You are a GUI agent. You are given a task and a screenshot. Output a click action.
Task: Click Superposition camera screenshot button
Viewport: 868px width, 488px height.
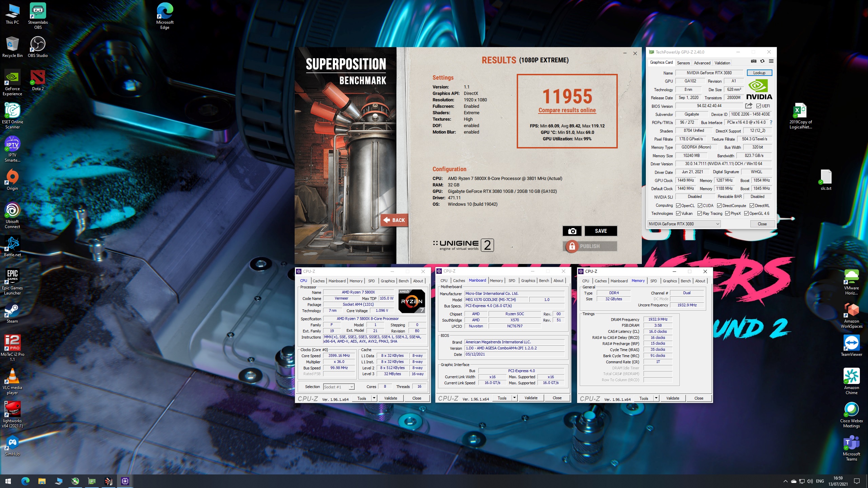pyautogui.click(x=572, y=231)
